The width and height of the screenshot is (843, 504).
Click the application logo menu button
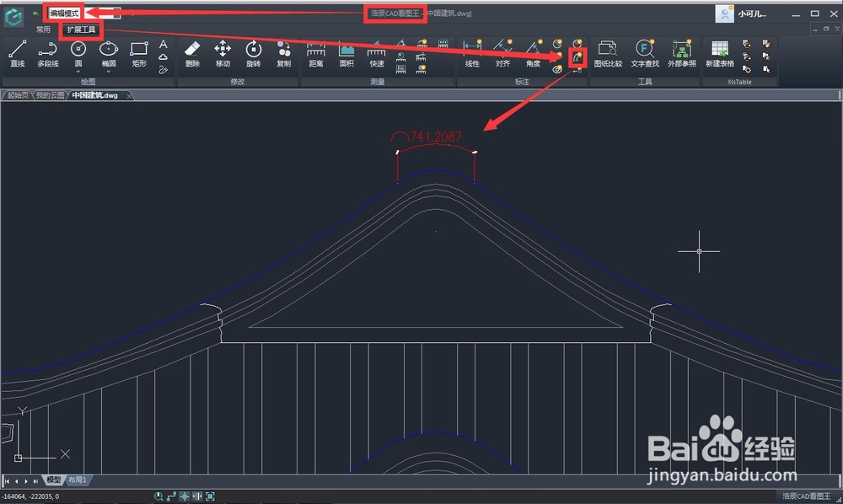pos(13,17)
